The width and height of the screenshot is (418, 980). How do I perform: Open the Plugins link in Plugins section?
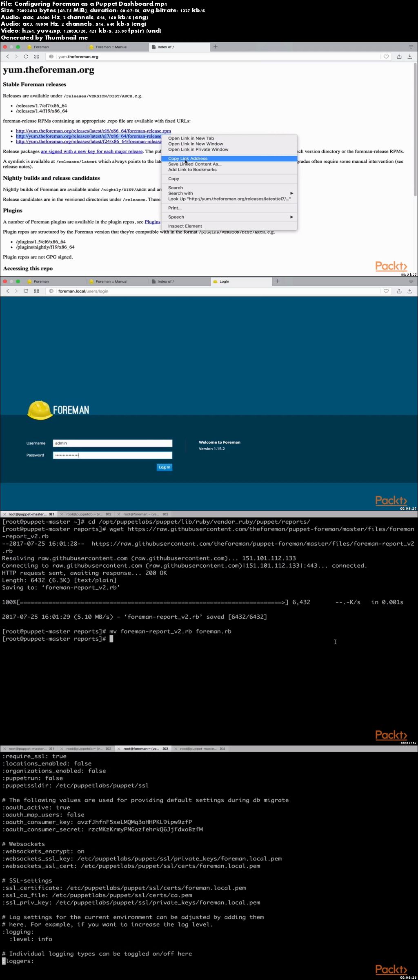(153, 222)
